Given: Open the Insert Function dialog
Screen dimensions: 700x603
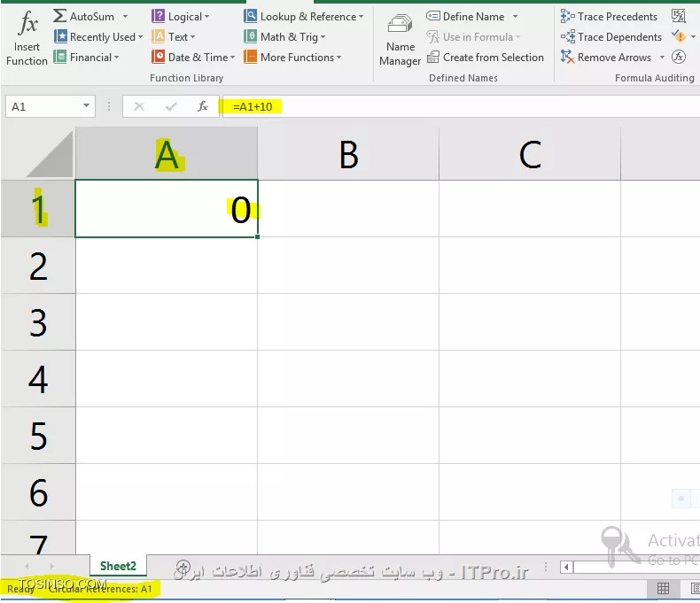Looking at the screenshot, I should (27, 38).
